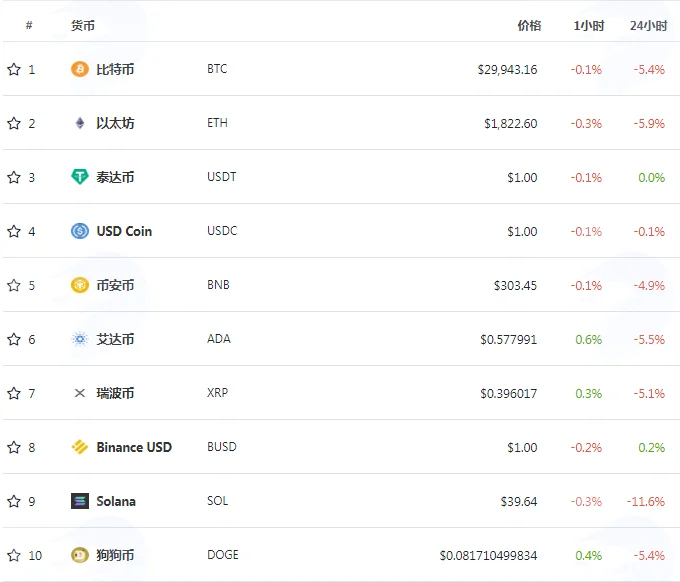
Task: Sort by the 1小时 column header
Action: click(x=588, y=26)
